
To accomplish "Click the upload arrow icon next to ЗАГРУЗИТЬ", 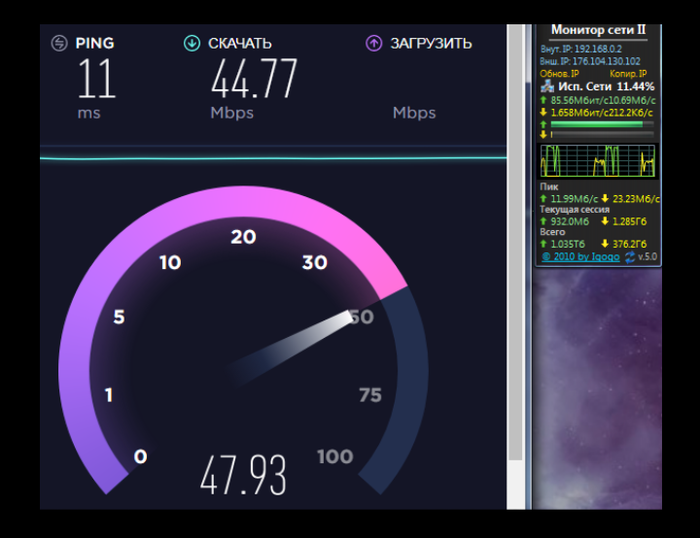I will 374,43.
